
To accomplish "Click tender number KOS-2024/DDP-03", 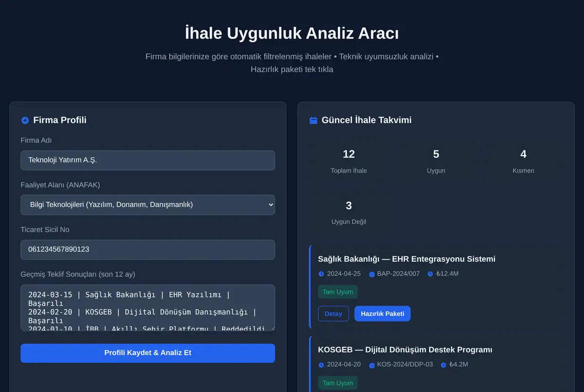I will (405, 365).
